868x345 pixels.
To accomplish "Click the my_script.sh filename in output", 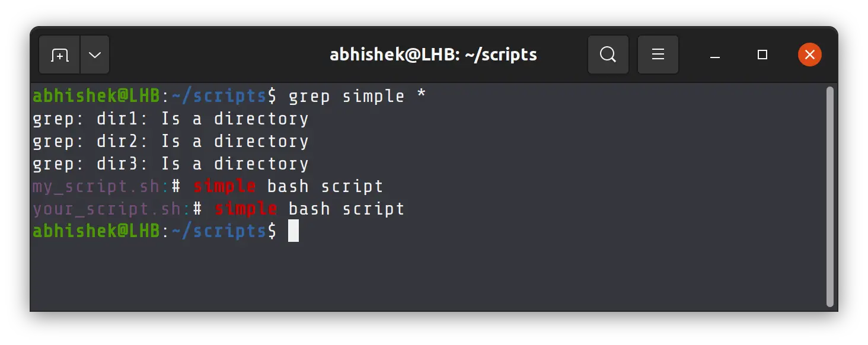I will (95, 186).
